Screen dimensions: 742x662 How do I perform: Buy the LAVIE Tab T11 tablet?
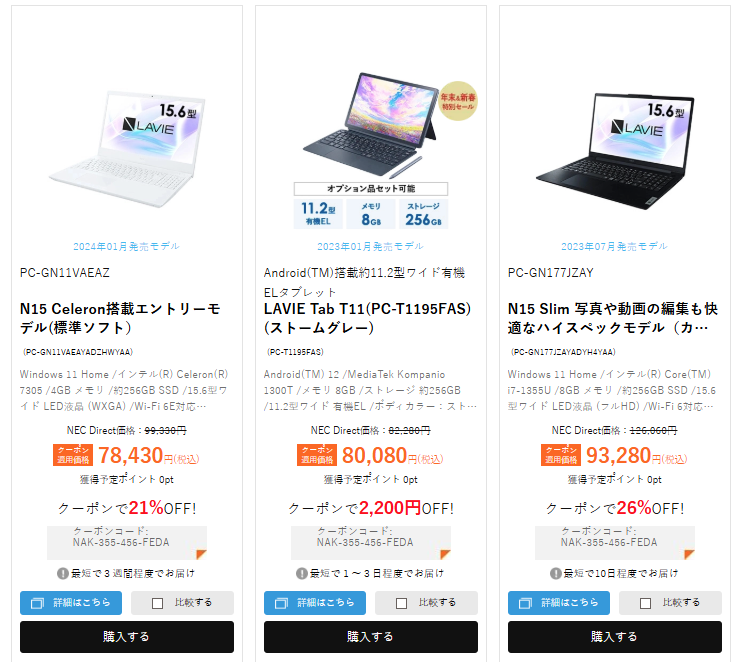click(x=371, y=637)
